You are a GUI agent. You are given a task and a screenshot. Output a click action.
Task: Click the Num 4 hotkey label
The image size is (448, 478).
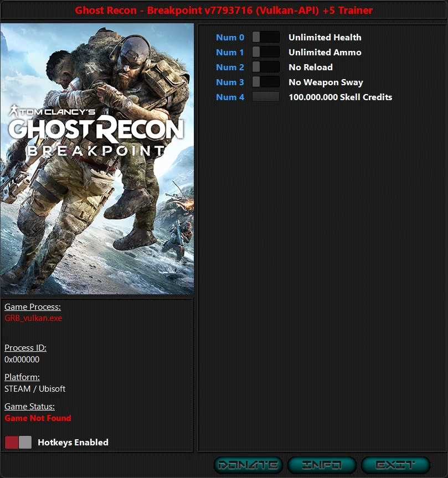coord(230,97)
